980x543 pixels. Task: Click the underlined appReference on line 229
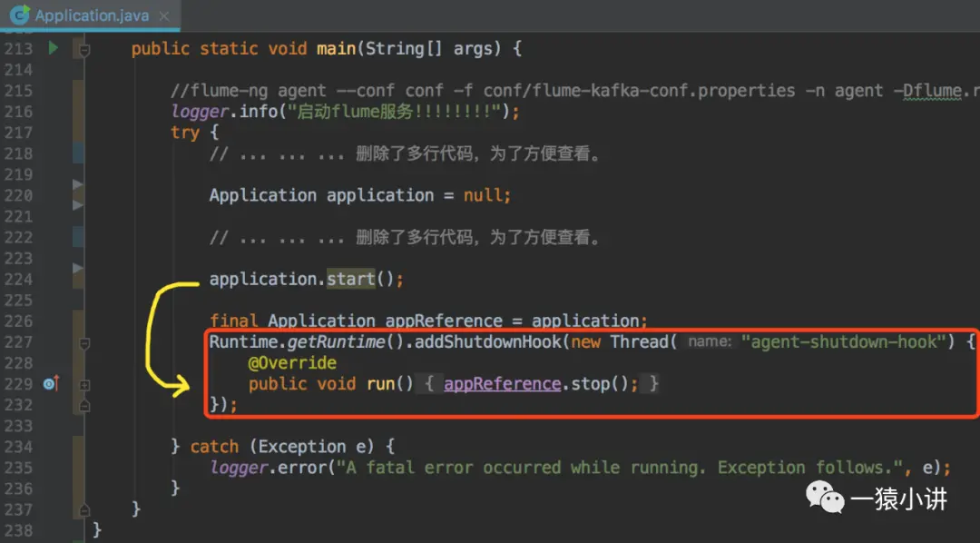tap(503, 383)
